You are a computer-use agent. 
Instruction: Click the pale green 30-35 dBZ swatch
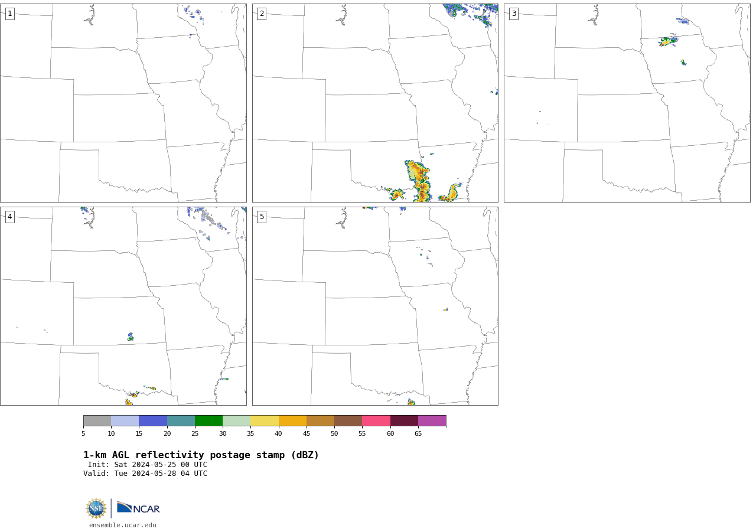point(236,421)
